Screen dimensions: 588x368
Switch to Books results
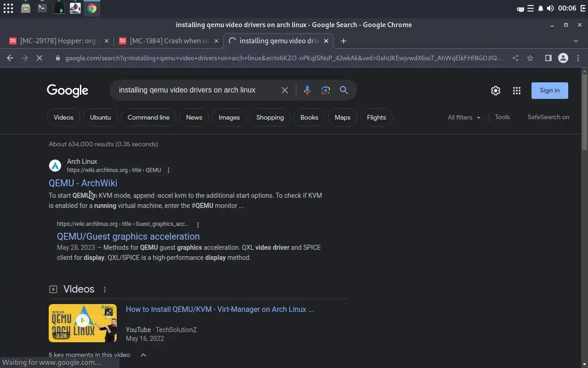(309, 117)
